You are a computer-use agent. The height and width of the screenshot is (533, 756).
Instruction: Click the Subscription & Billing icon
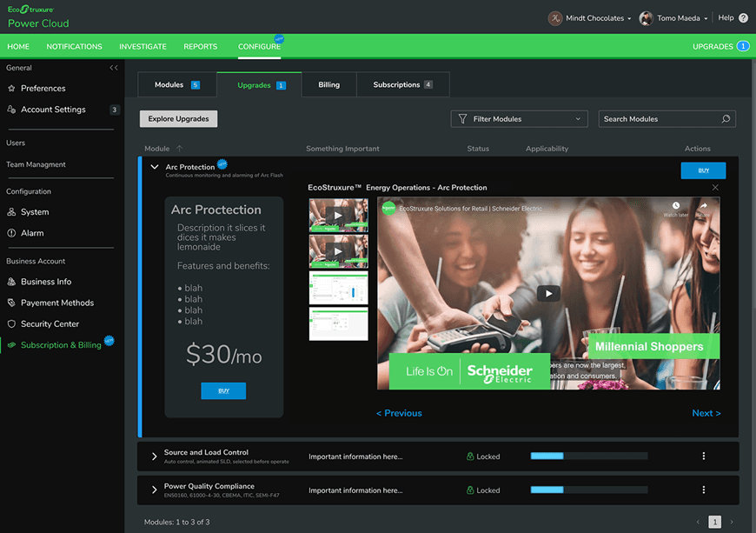coord(11,345)
